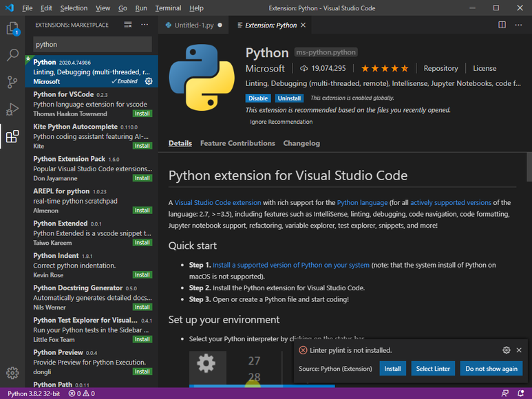Click the VS Code logo icon in title bar
Viewport: 532px width, 399px height.
click(x=10, y=8)
